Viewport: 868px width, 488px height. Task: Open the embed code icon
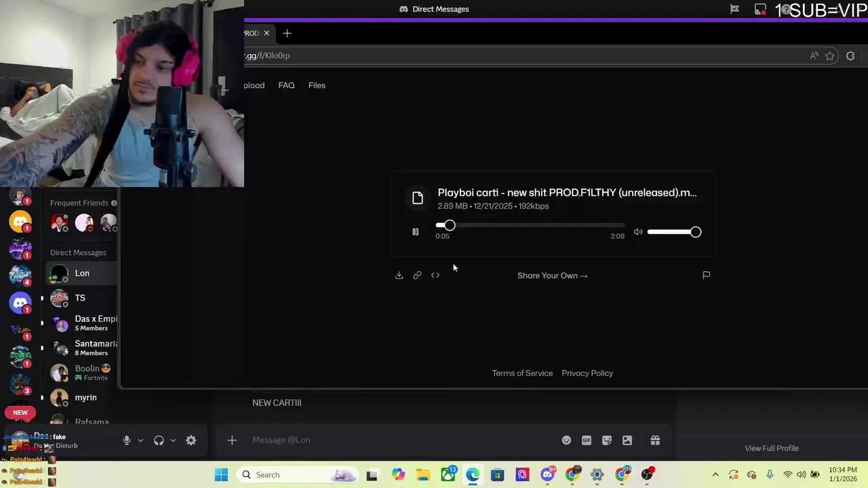click(435, 275)
